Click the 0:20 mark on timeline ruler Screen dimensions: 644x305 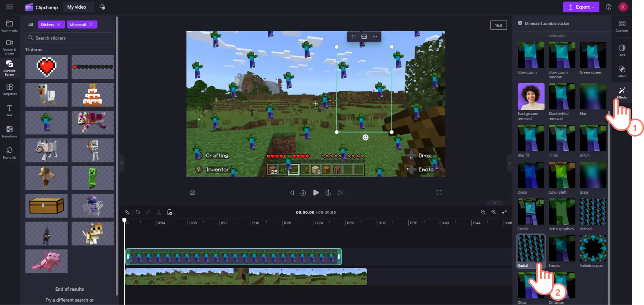pyautogui.click(x=287, y=222)
